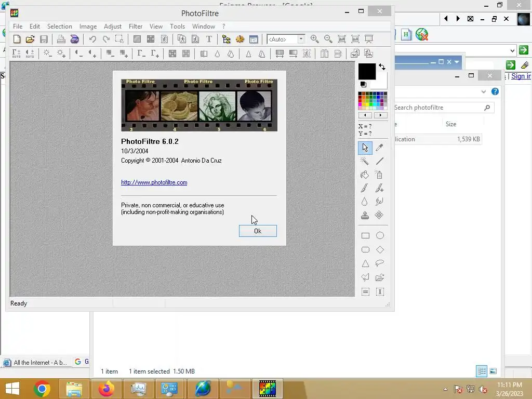Image resolution: width=532 pixels, height=399 pixels.
Task: Select the Rounded rectangle selection shape
Action: (365, 250)
